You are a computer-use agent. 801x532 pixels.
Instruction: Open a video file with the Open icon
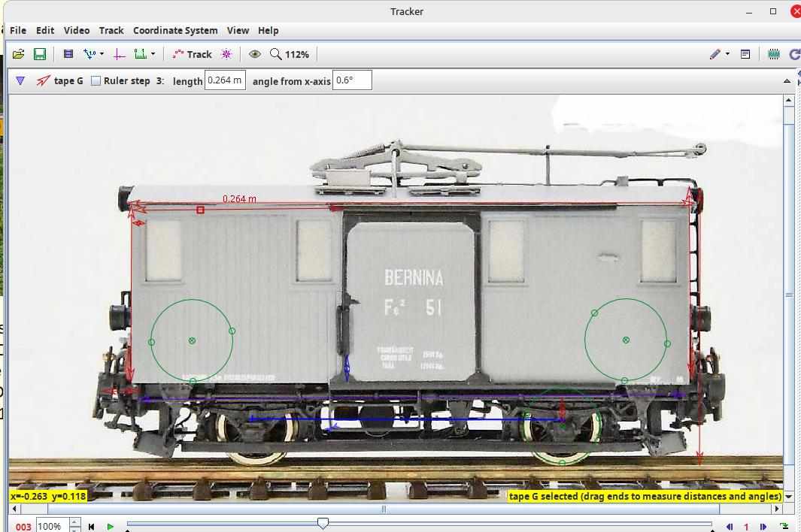[x=18, y=53]
